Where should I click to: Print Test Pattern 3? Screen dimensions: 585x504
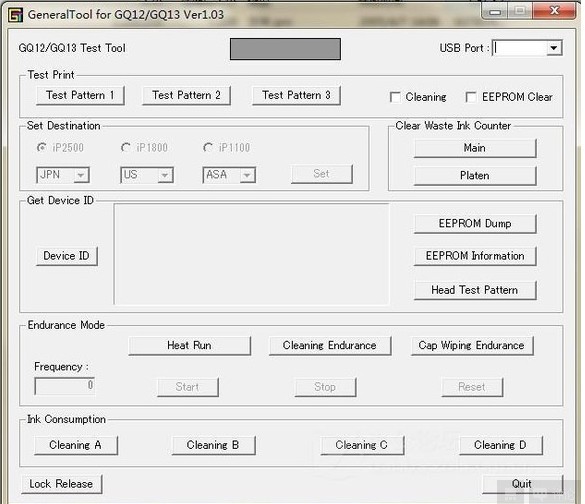[x=296, y=96]
